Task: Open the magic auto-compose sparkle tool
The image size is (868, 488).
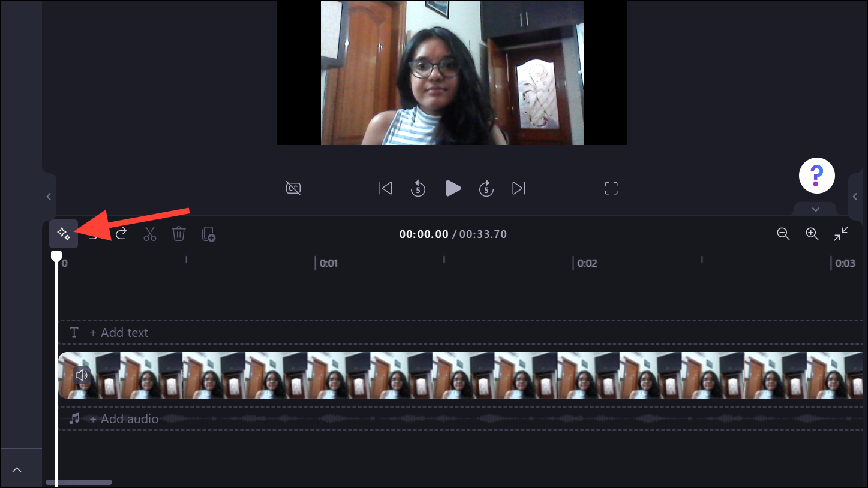Action: click(x=64, y=234)
